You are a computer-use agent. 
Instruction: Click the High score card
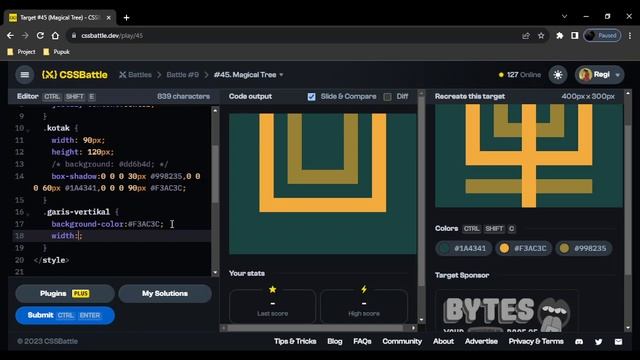(364, 306)
